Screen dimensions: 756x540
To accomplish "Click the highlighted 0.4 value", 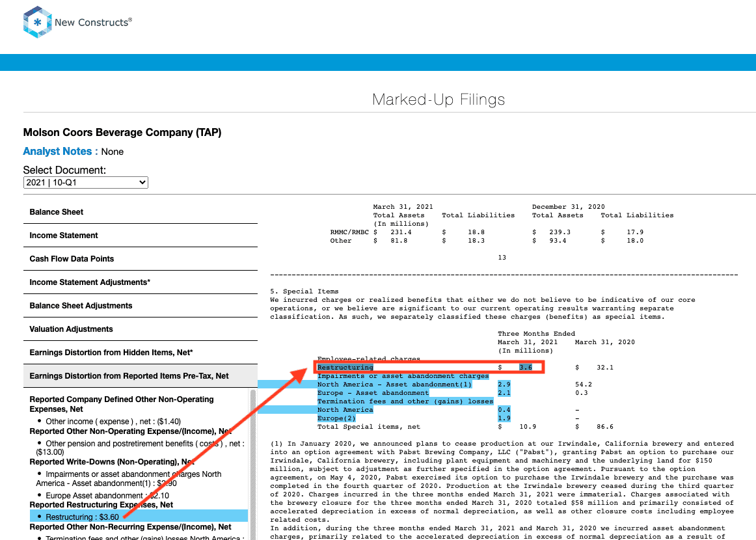I will coord(504,410).
